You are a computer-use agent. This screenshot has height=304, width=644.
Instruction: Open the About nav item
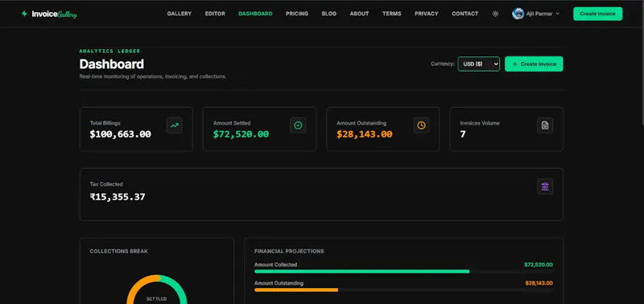359,14
